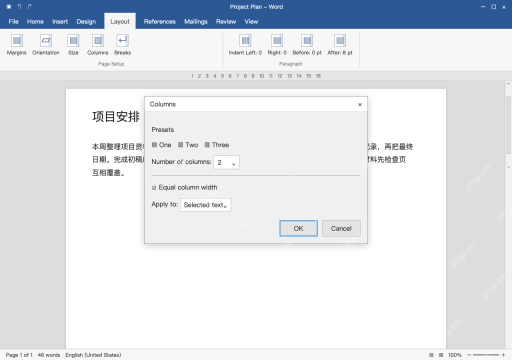
Task: Close the Columns dialog
Action: [360, 105]
